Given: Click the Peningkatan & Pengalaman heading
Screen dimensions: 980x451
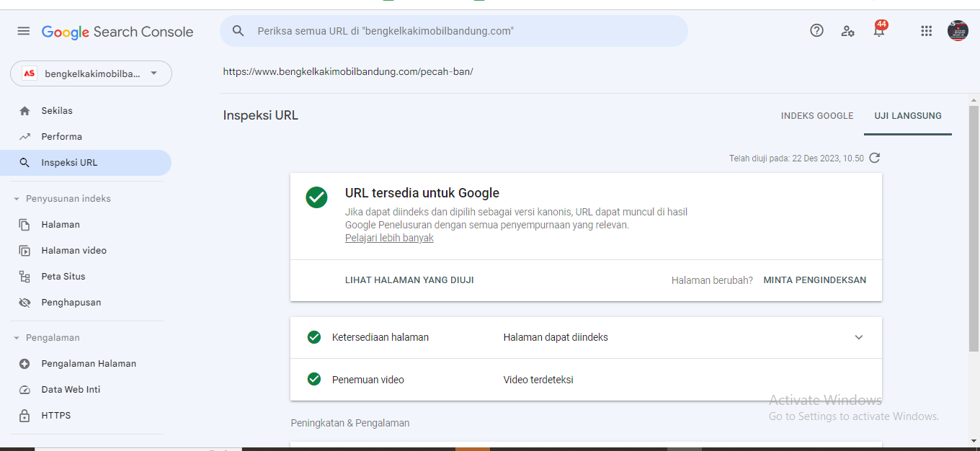Looking at the screenshot, I should pyautogui.click(x=350, y=423).
